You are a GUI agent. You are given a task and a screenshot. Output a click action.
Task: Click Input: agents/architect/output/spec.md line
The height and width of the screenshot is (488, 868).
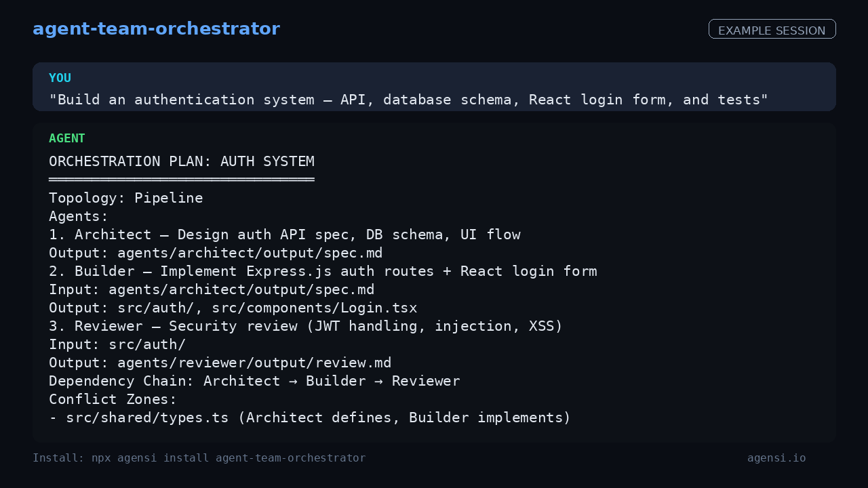(212, 289)
